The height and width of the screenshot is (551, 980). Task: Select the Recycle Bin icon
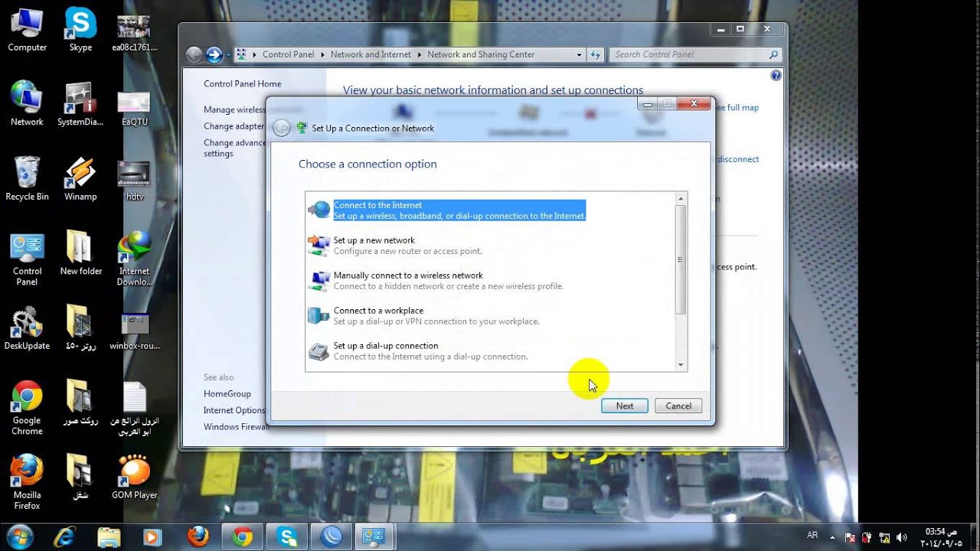point(27,178)
